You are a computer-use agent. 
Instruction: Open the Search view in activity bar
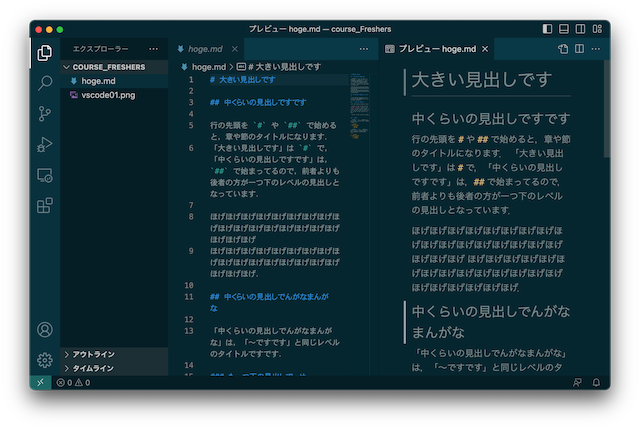[x=44, y=83]
